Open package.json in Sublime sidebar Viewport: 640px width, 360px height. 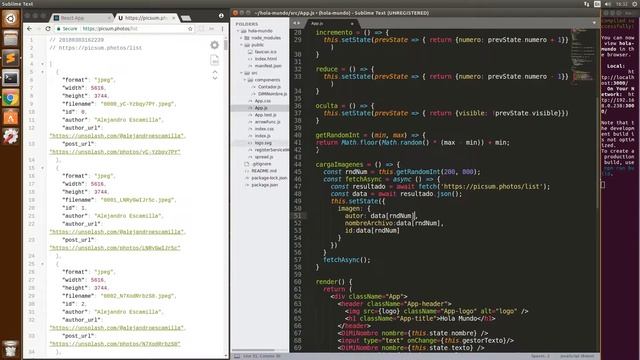point(265,185)
